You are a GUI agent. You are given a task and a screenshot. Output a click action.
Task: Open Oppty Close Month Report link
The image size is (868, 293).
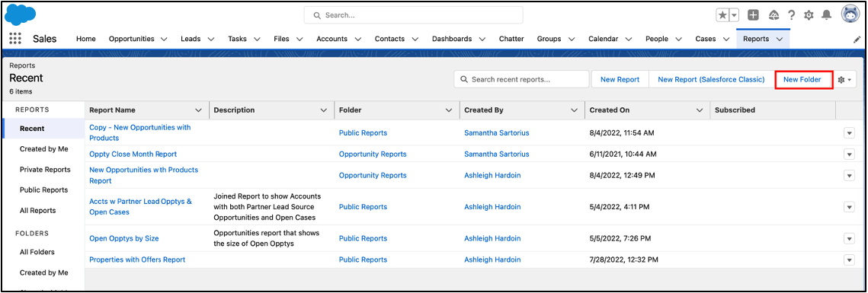point(133,154)
